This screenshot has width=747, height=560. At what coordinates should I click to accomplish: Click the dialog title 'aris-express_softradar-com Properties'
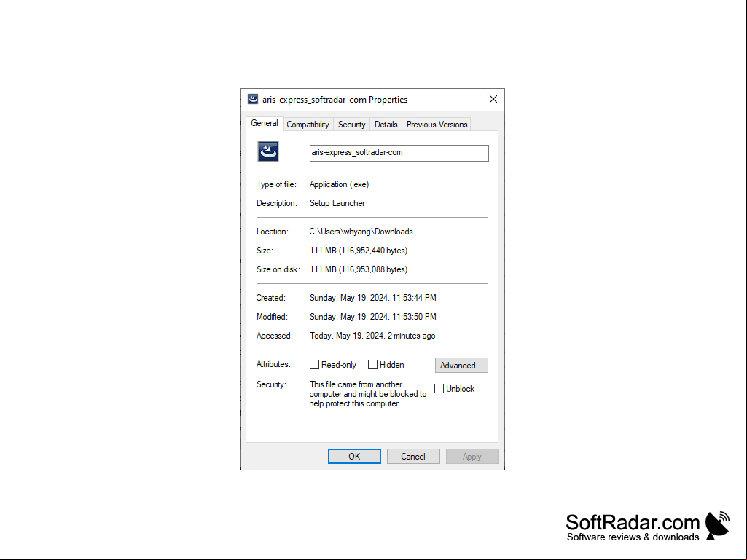[x=335, y=100]
